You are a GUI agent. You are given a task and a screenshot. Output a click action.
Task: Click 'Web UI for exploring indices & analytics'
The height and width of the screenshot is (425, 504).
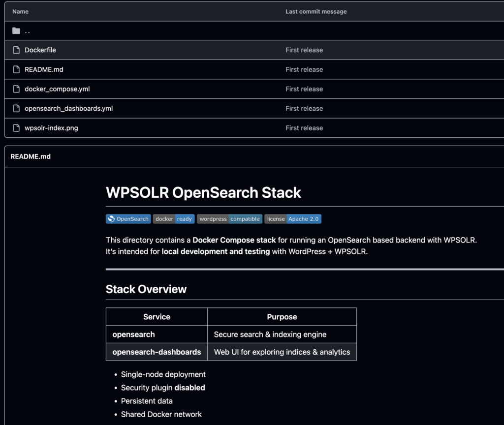pyautogui.click(x=282, y=352)
